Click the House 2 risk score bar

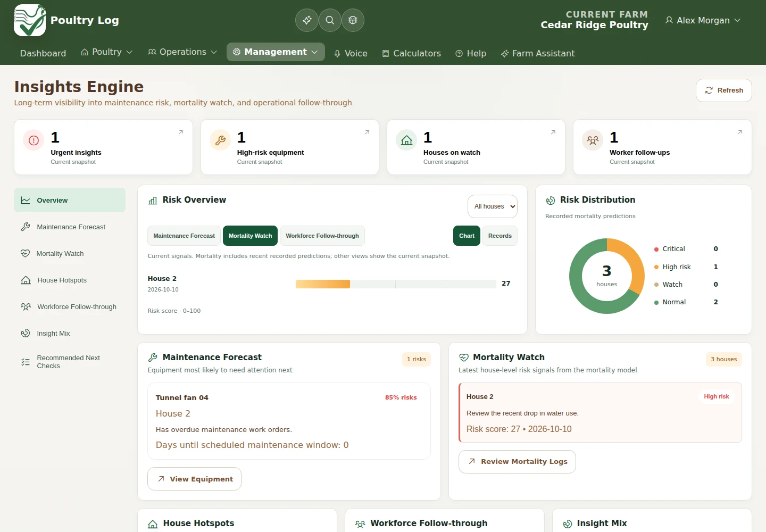(x=396, y=284)
